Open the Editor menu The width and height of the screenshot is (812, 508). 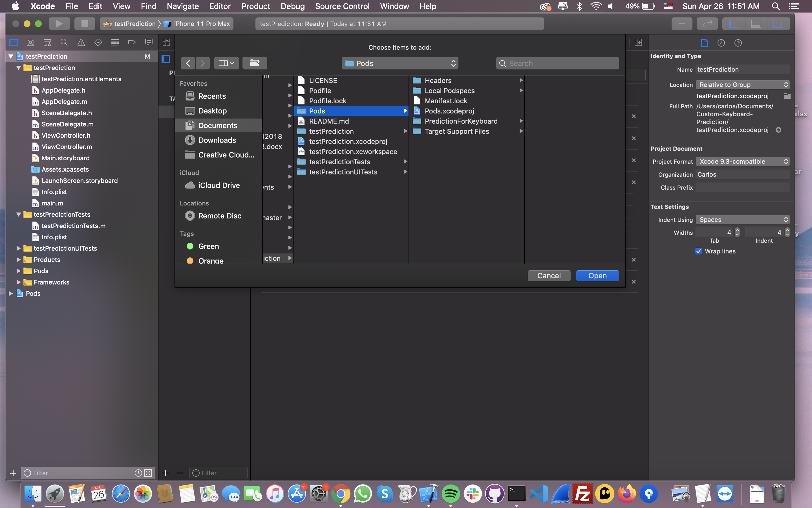[220, 6]
